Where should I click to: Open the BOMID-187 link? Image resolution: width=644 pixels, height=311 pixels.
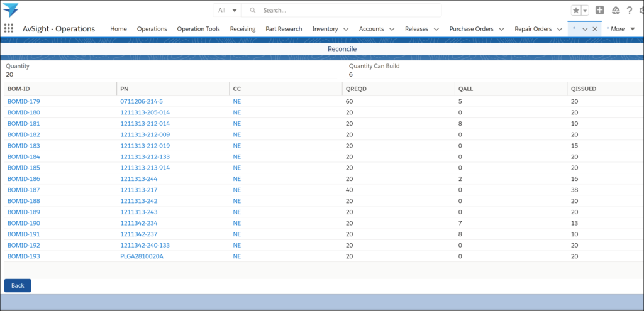click(24, 190)
